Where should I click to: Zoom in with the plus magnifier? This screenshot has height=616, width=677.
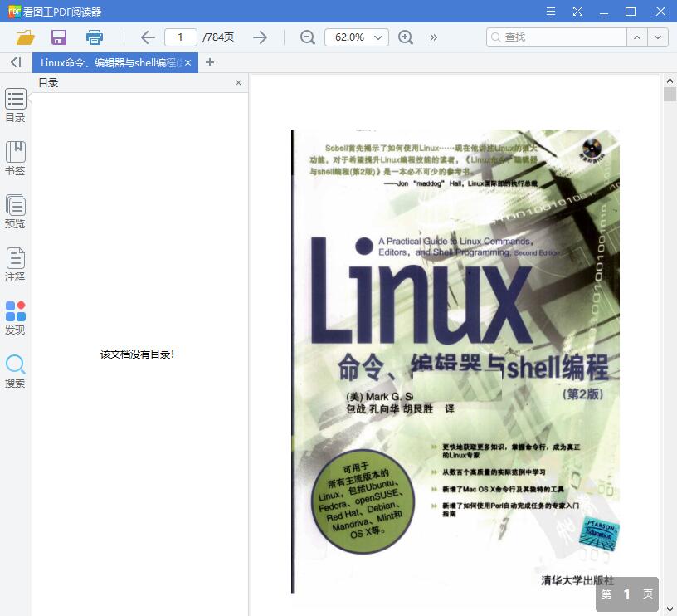point(406,37)
